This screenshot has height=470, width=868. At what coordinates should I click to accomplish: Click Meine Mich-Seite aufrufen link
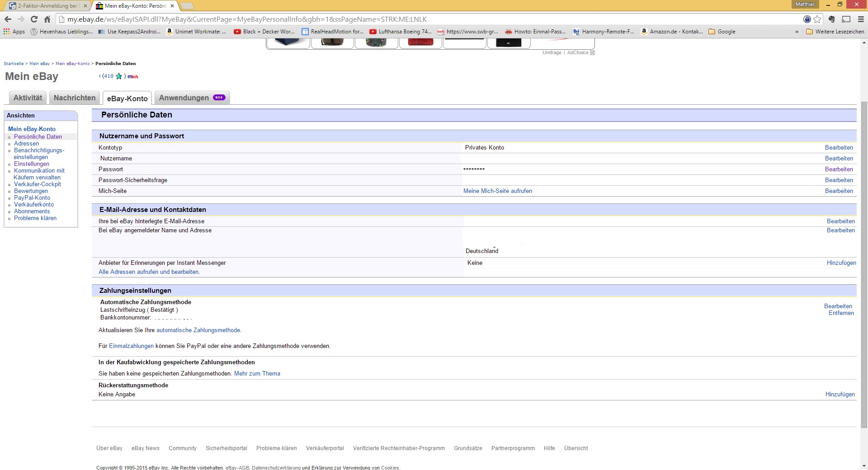[498, 191]
